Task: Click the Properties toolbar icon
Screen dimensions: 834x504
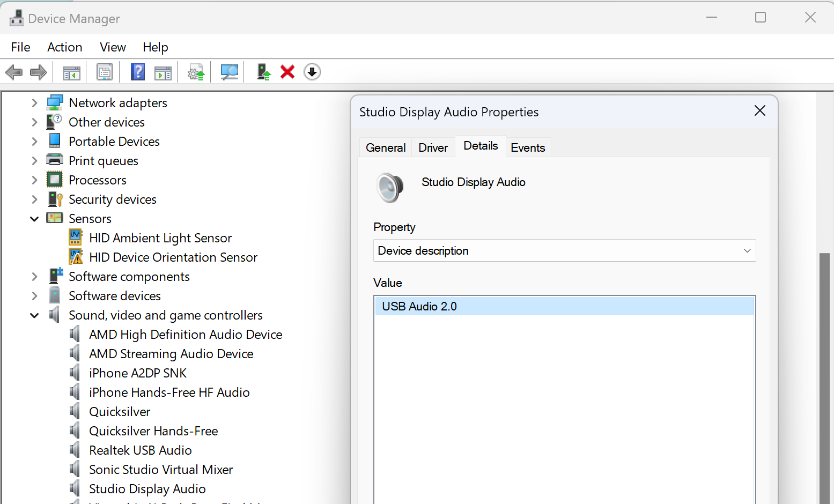Action: [x=104, y=72]
